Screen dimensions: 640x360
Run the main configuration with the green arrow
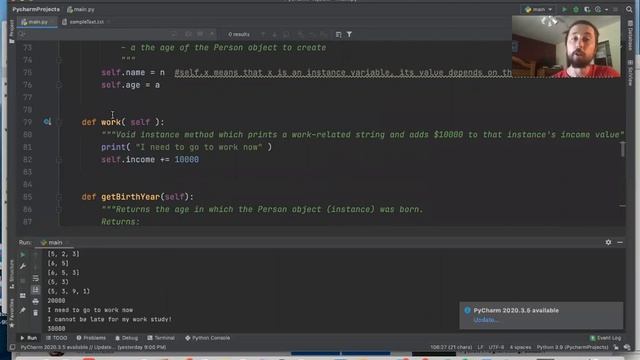[x=564, y=9]
